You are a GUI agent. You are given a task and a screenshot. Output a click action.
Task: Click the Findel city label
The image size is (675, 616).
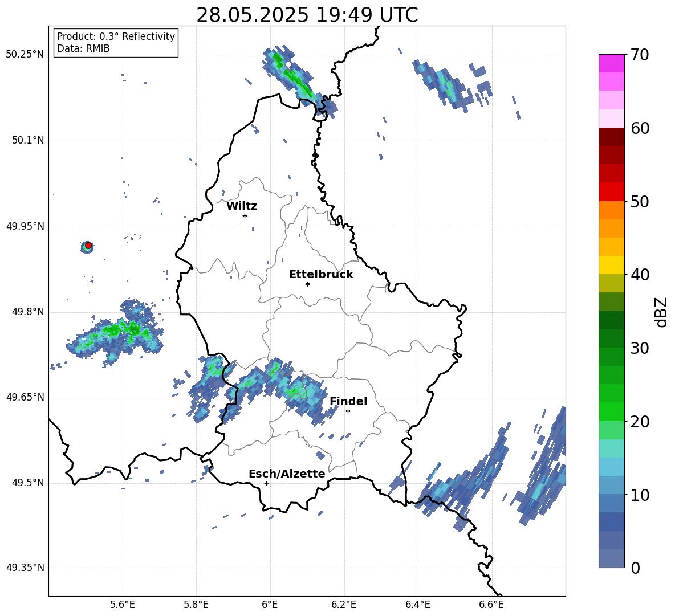coord(348,401)
